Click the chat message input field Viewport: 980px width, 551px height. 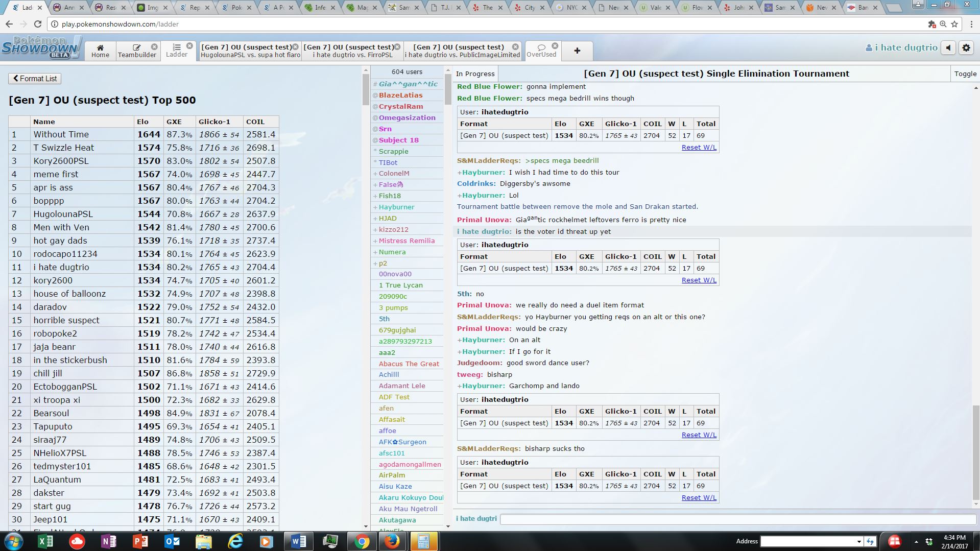[x=737, y=519]
